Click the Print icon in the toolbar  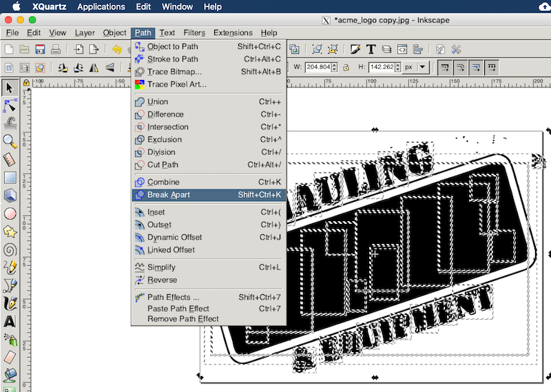click(x=56, y=49)
